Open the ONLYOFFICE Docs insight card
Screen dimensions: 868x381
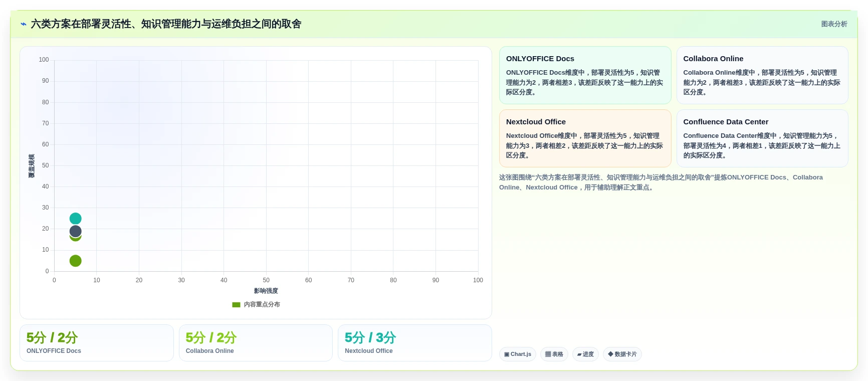pos(585,75)
